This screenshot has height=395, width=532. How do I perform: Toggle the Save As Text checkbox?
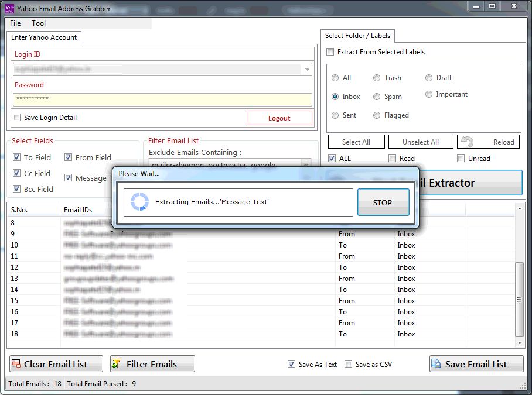(291, 364)
